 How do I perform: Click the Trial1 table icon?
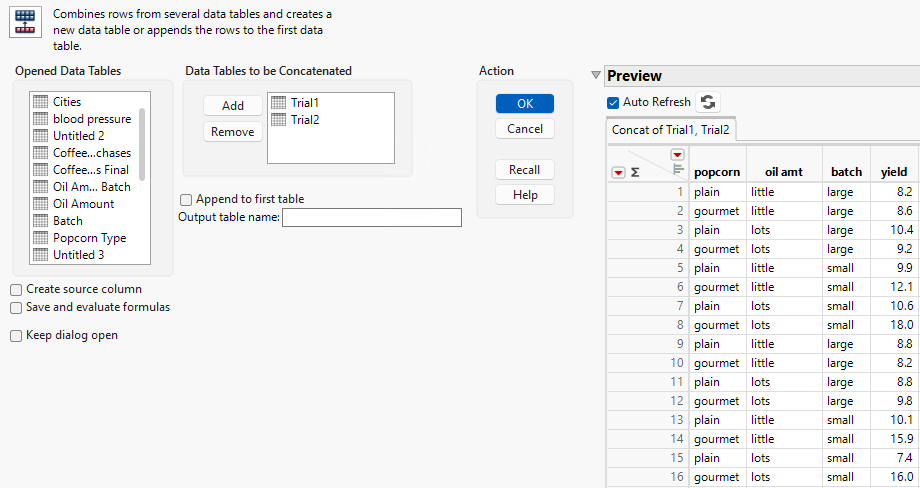tap(279, 102)
